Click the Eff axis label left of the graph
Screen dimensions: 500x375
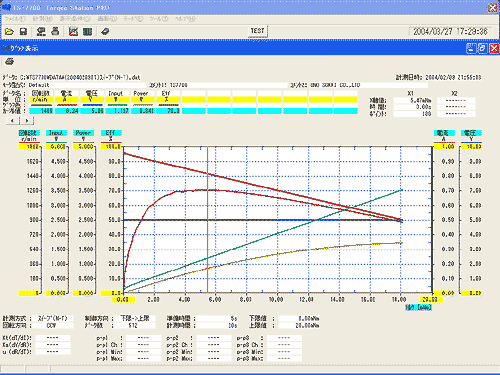point(111,133)
